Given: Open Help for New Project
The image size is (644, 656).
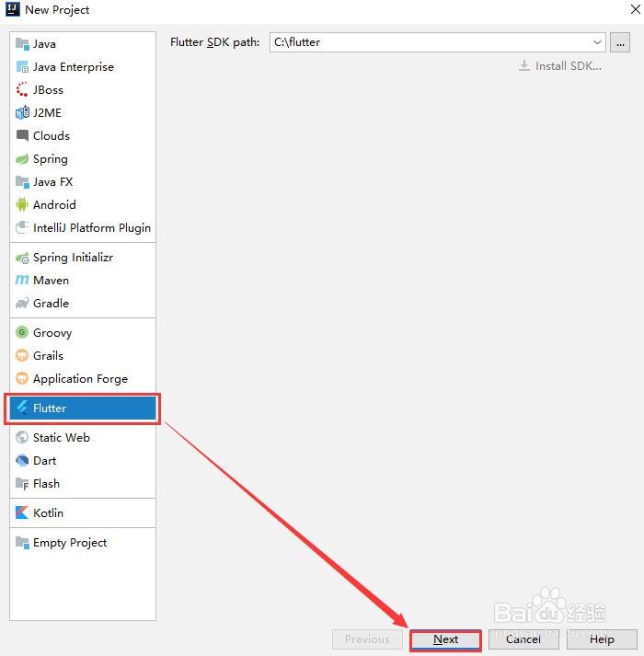Looking at the screenshot, I should (602, 639).
